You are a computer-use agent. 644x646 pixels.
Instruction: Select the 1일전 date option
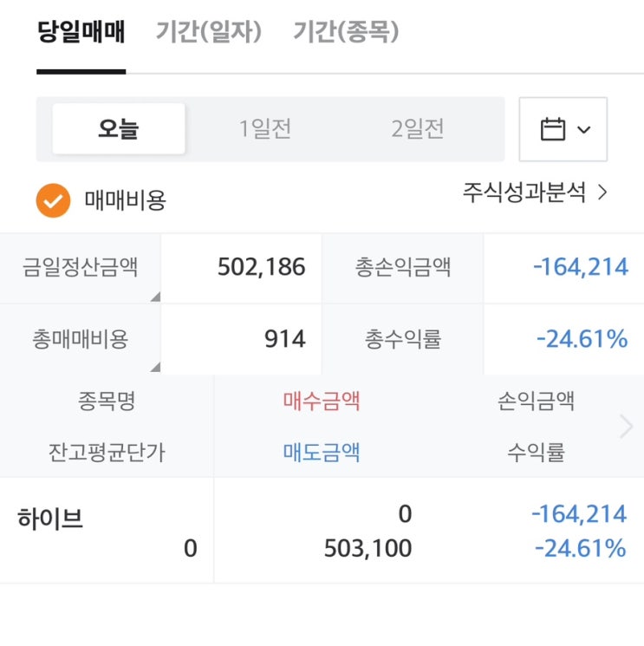pos(265,129)
